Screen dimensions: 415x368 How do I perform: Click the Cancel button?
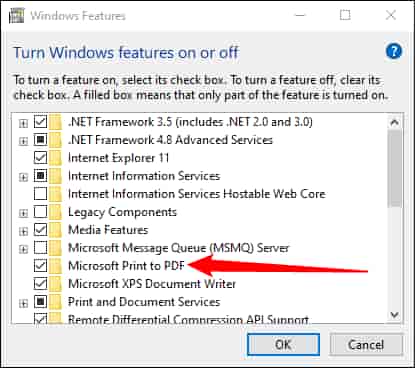(x=366, y=344)
